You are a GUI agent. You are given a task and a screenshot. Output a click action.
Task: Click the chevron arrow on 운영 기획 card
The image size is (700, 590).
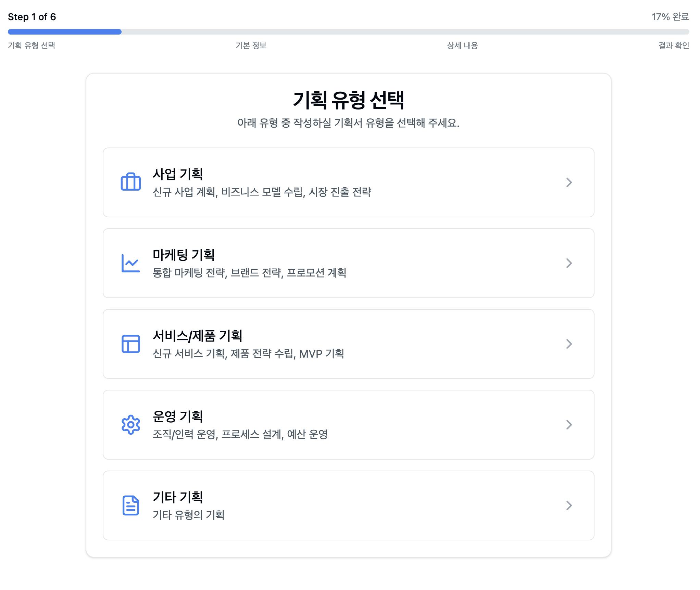(x=569, y=425)
